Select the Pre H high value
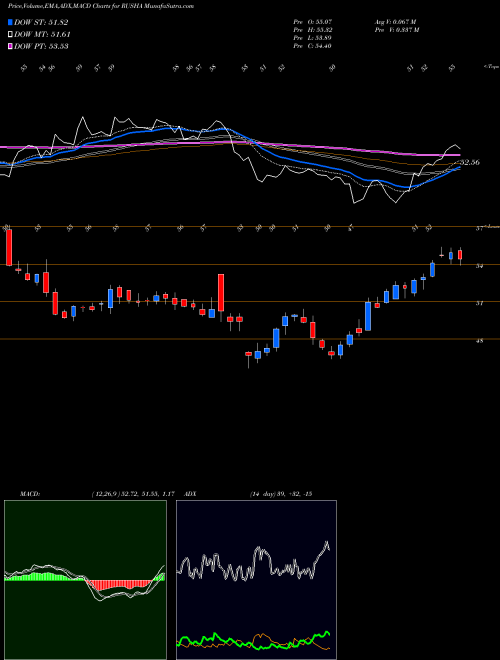Image resolution: width=500 pixels, height=660 pixels. pos(313,30)
